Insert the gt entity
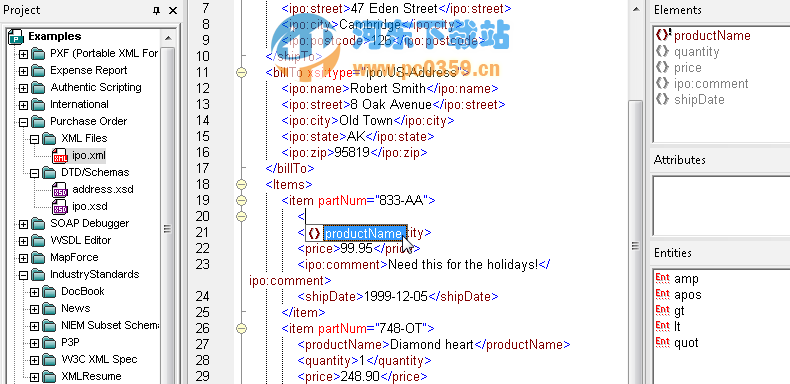 (679, 311)
